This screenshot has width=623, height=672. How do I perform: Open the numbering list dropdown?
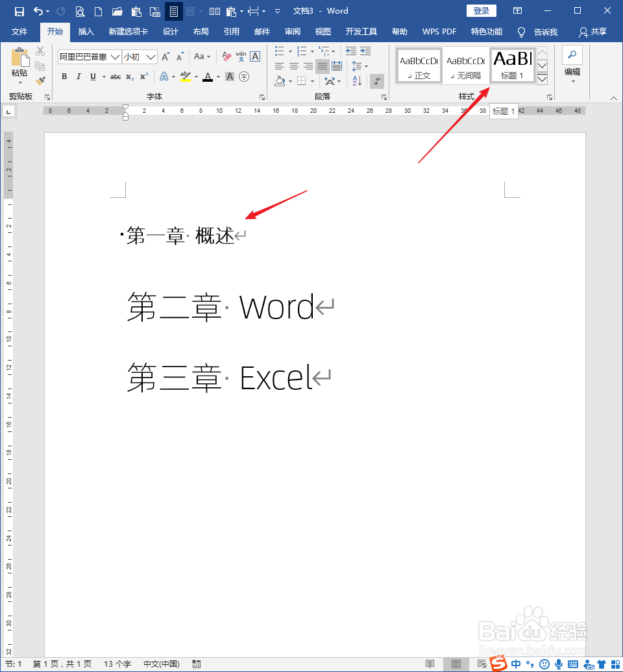[312, 51]
